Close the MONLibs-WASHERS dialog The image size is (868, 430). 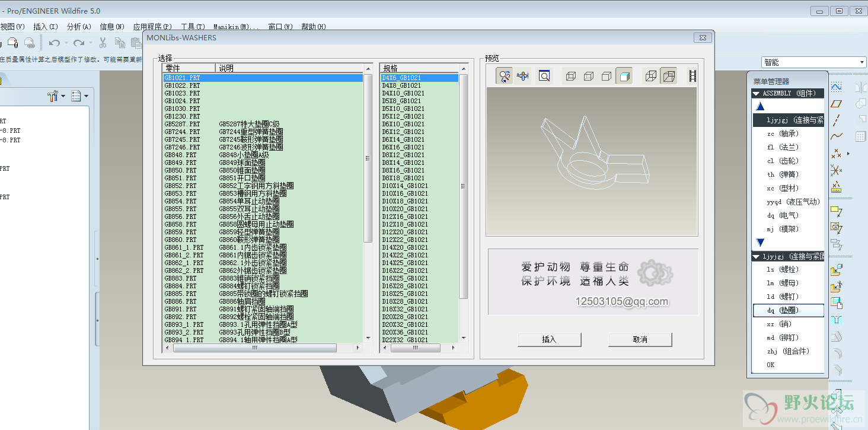703,38
